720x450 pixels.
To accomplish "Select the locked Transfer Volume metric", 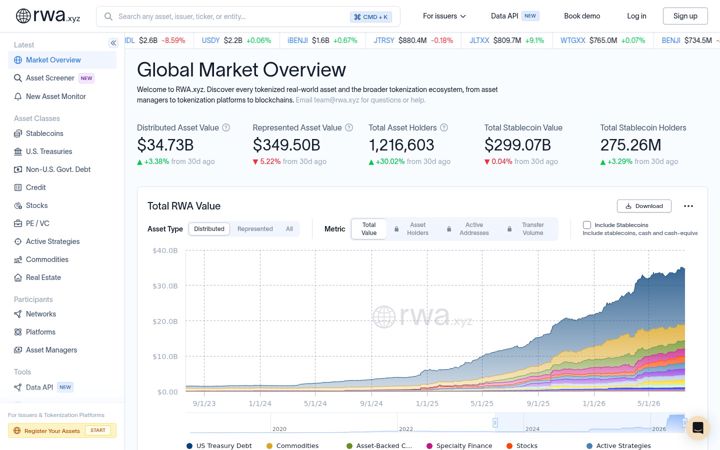I will click(527, 229).
